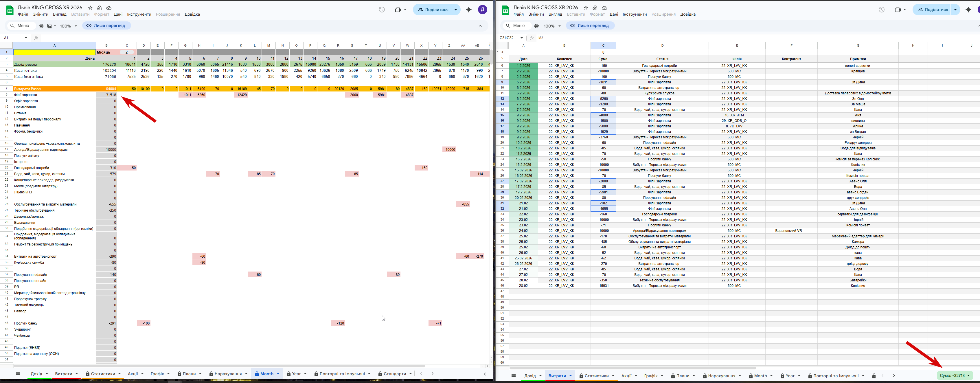The width and height of the screenshot is (980, 383).
Task: Click the cloud save status icon in the left window
Action: pos(109,8)
